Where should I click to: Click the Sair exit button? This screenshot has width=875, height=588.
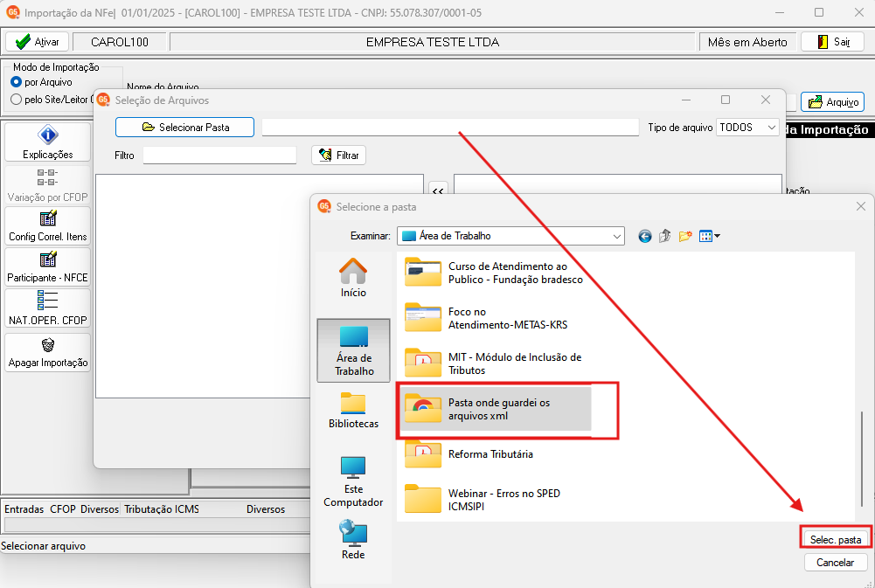tap(832, 42)
